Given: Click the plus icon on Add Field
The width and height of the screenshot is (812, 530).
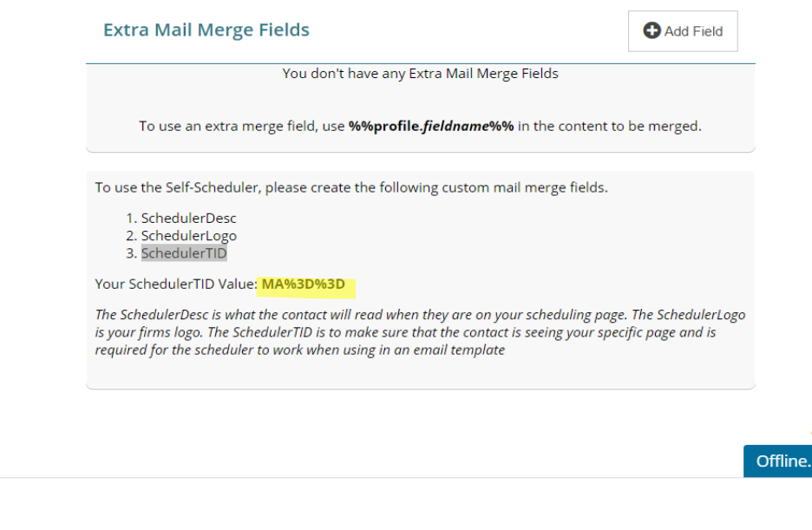Looking at the screenshot, I should (652, 31).
